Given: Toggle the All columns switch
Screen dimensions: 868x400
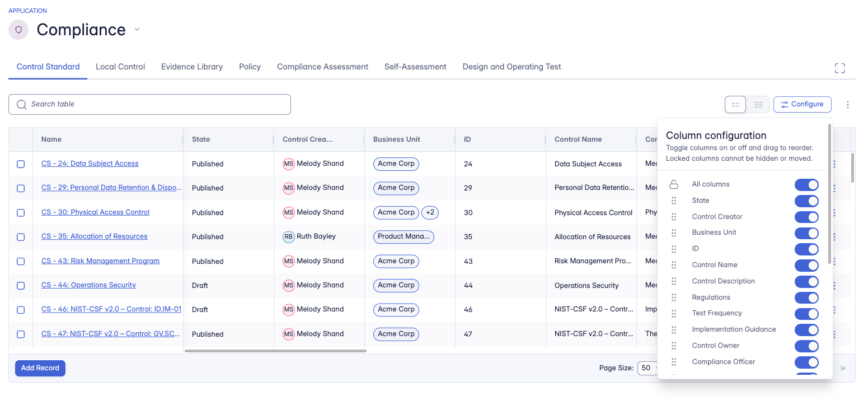Looking at the screenshot, I should (806, 185).
